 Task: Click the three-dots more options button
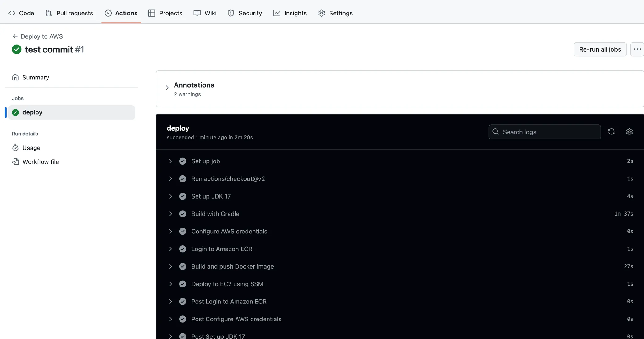637,49
